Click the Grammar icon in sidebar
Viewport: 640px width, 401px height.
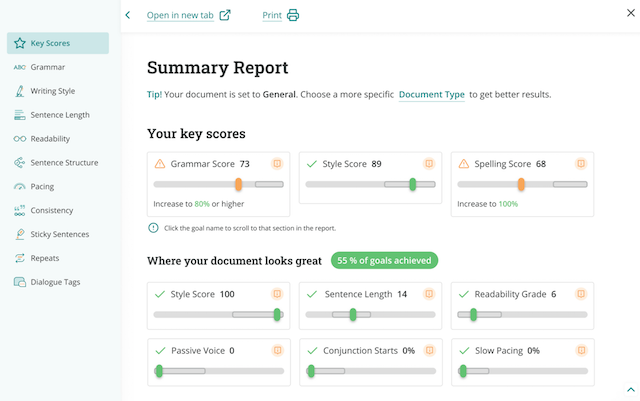click(x=20, y=67)
